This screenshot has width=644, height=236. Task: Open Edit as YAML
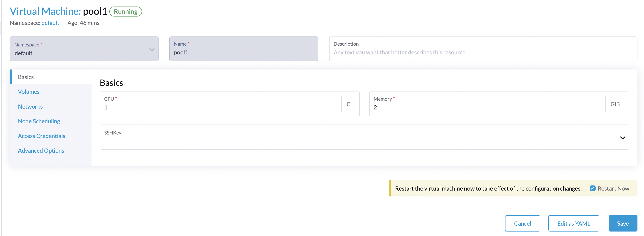click(574, 224)
